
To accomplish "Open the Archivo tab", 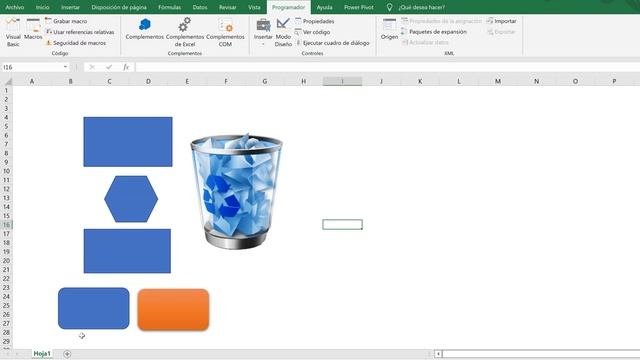I will (15, 7).
